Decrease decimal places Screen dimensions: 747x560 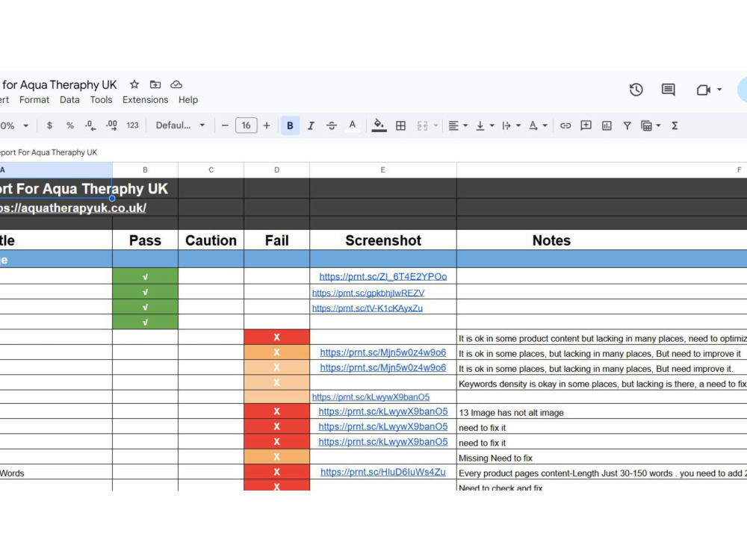tap(90, 125)
